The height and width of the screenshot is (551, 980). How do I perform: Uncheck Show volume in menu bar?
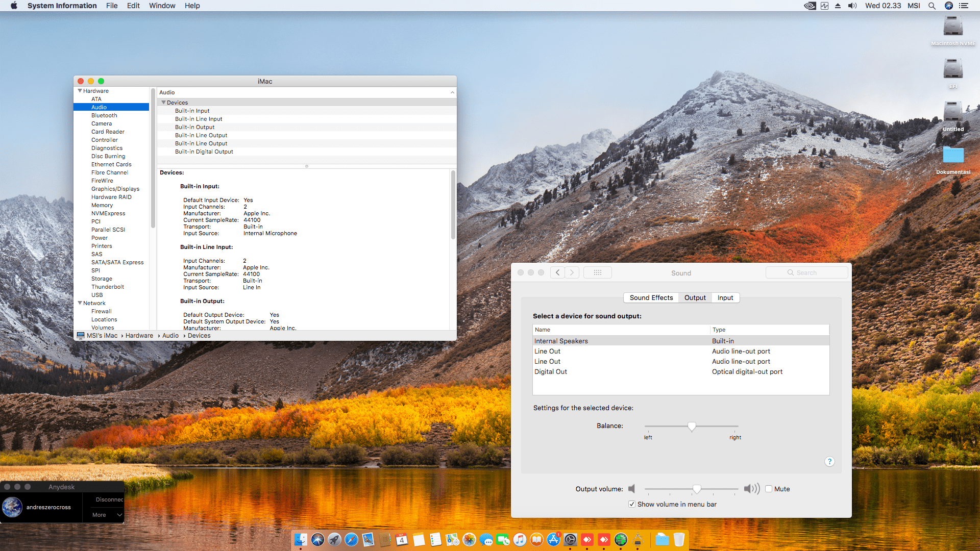(632, 504)
